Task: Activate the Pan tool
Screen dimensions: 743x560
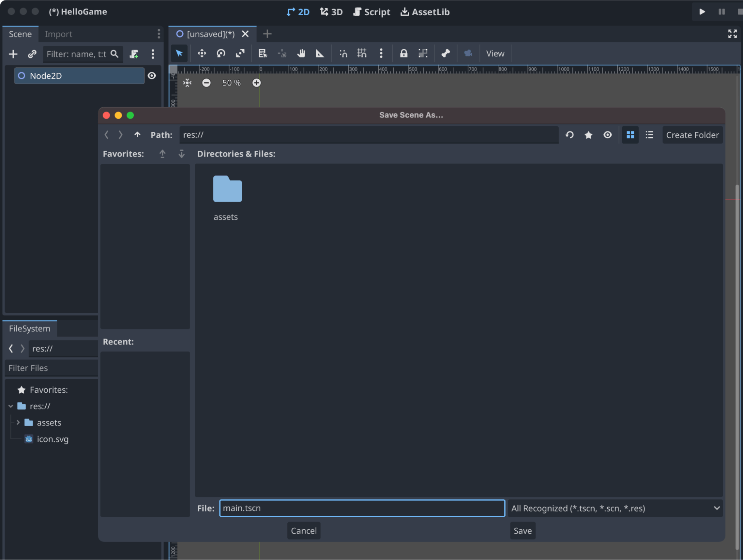Action: point(301,53)
